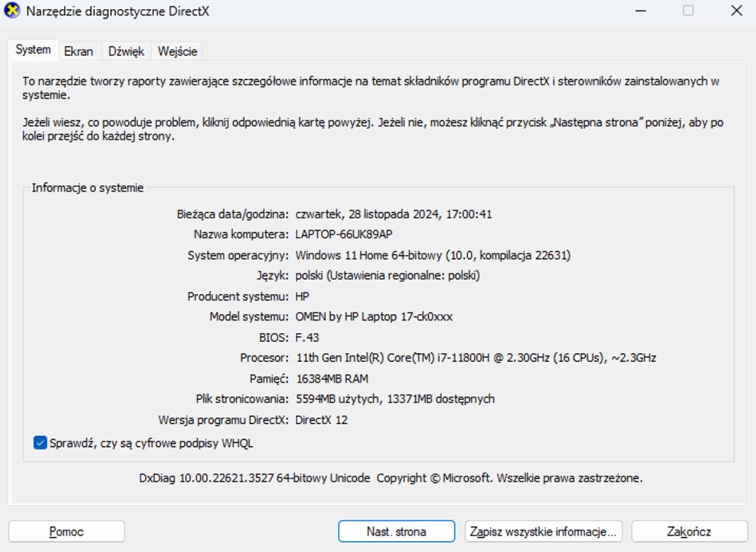Minimize the DirectX diagnostic window
Image resolution: width=756 pixels, height=552 pixels.
[x=640, y=11]
